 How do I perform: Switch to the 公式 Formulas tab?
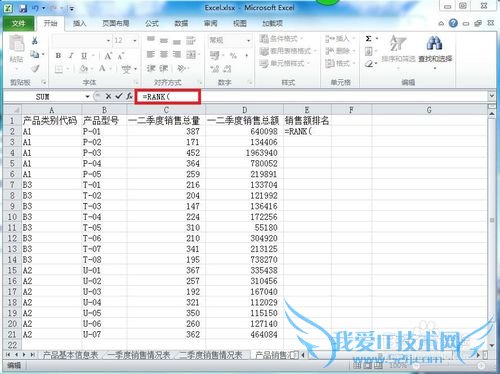pyautogui.click(x=152, y=23)
